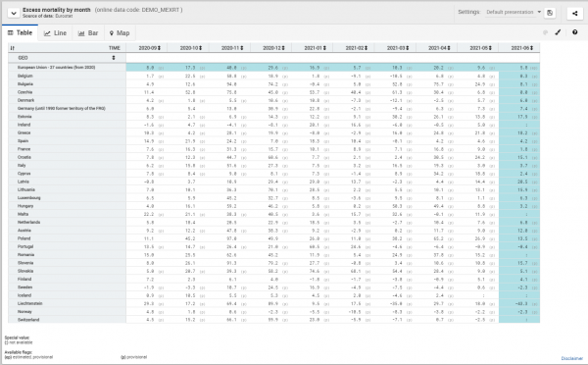This screenshot has width=588, height=365.
Task: Select the Cyprus row label
Action: coord(24,174)
